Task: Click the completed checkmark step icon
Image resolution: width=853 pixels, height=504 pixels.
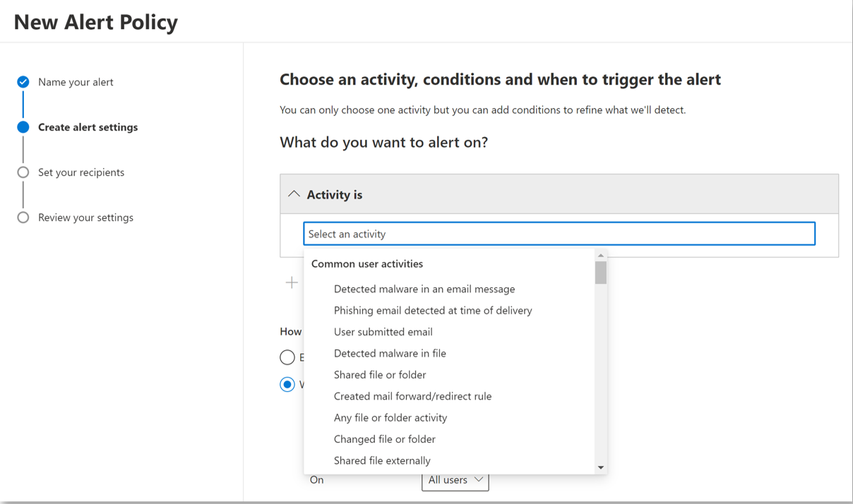Action: (x=23, y=82)
